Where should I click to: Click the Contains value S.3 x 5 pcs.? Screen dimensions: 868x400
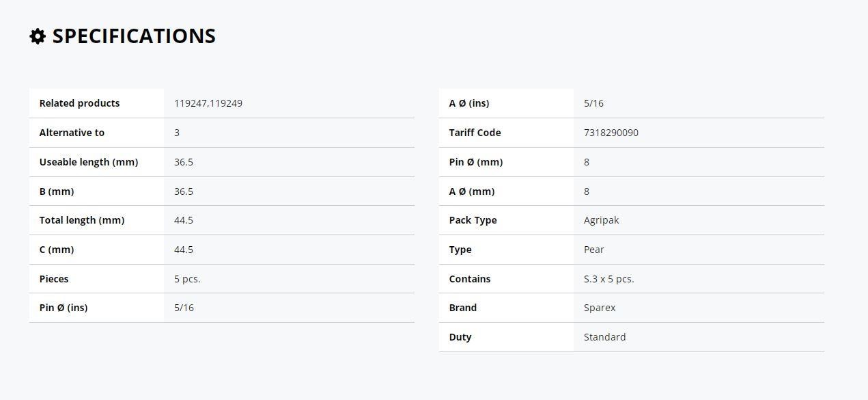pos(609,279)
